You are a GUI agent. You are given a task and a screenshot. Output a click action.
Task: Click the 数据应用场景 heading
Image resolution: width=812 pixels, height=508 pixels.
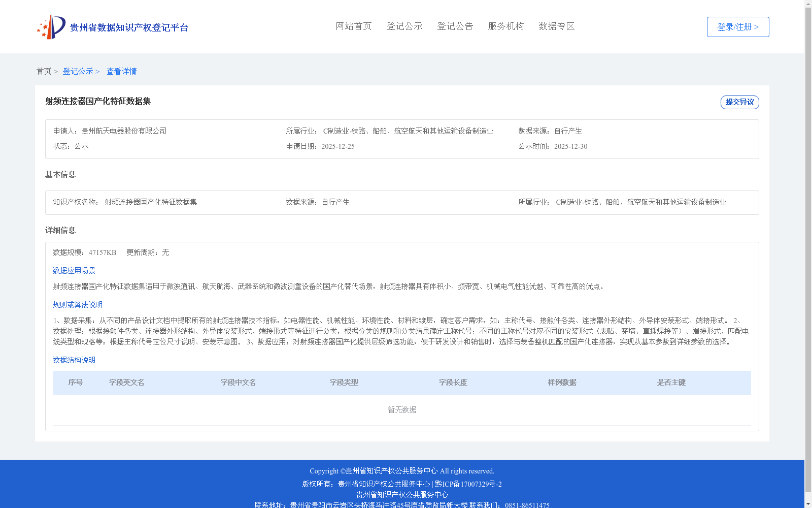pos(74,271)
